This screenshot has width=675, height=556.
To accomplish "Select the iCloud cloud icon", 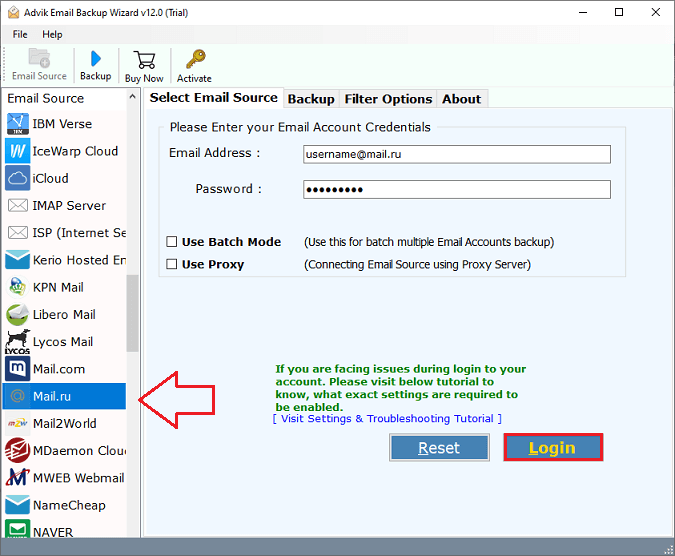I will coord(18,178).
